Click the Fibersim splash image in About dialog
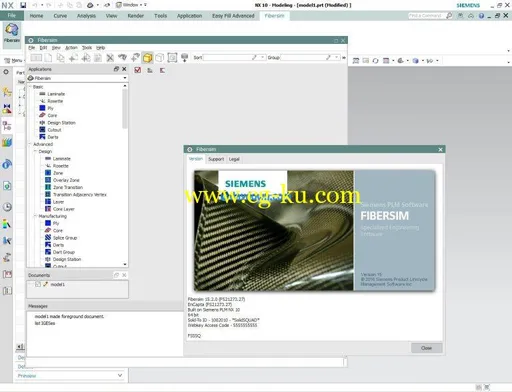This screenshot has height=392, width=512. (x=315, y=230)
